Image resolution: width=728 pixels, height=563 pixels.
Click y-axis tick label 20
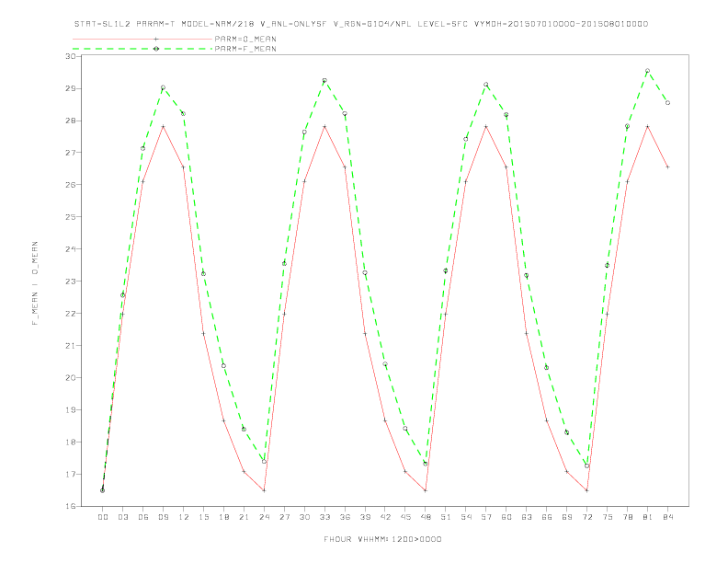[x=71, y=378]
